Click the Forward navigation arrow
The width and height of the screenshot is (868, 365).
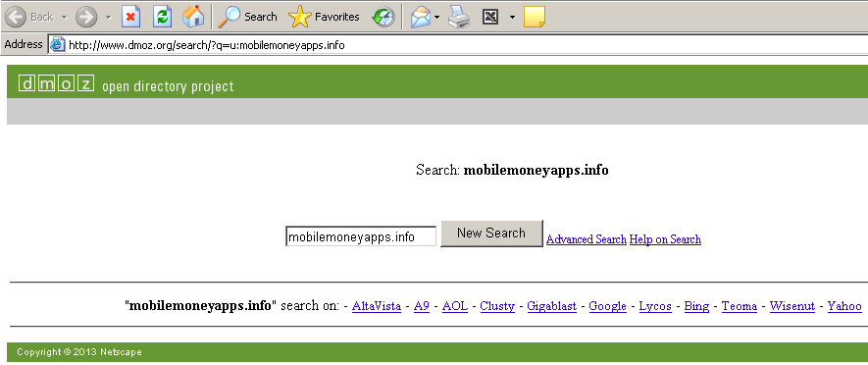(x=85, y=17)
